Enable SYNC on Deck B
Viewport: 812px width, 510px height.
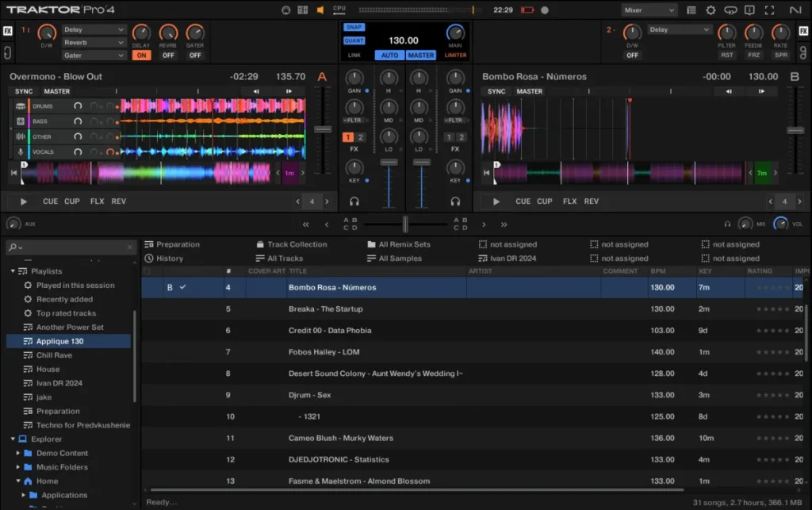click(x=496, y=91)
